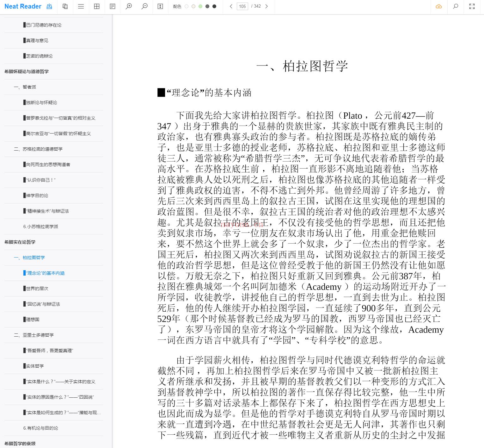Click the import book icon beside Neat Reader
484x448 pixels.
coord(49,6)
